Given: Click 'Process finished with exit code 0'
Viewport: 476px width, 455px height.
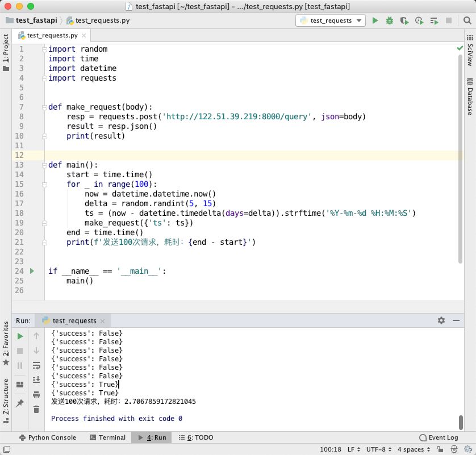Looking at the screenshot, I should (116, 418).
